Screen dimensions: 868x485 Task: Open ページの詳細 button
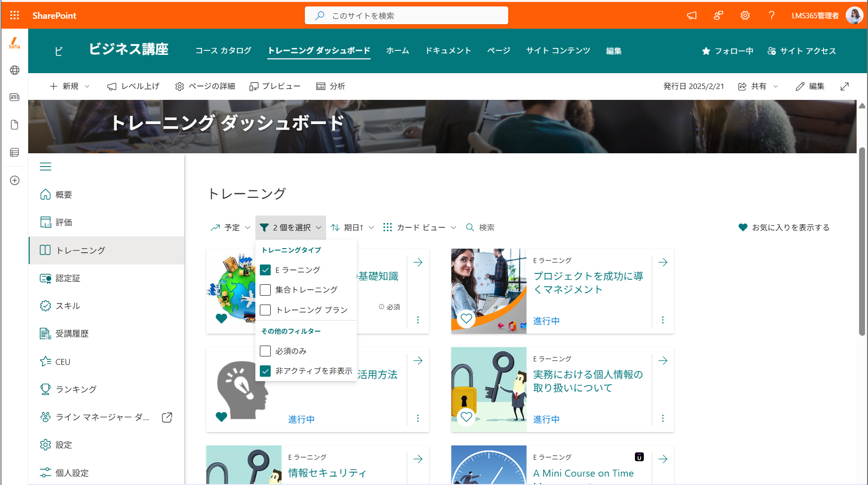205,87
